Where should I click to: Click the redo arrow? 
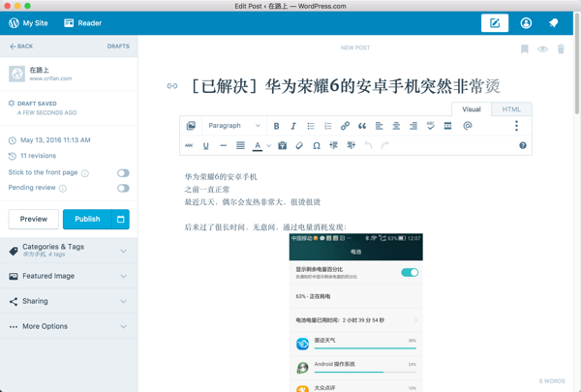coord(385,145)
